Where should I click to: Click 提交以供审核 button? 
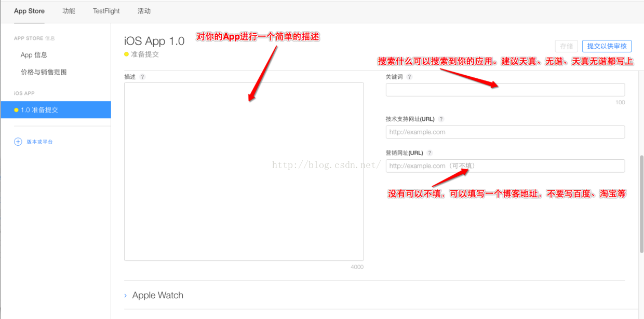click(x=607, y=46)
